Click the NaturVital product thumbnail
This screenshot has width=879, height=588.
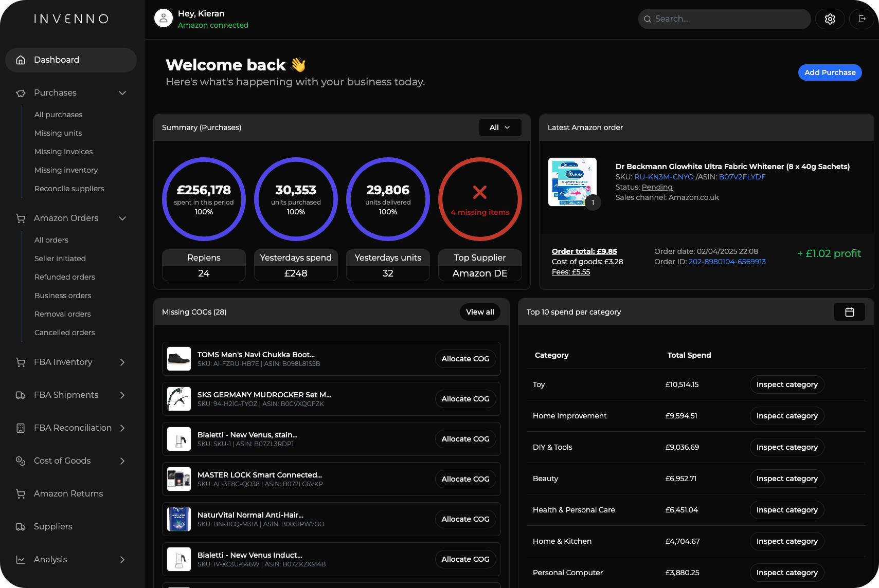179,519
